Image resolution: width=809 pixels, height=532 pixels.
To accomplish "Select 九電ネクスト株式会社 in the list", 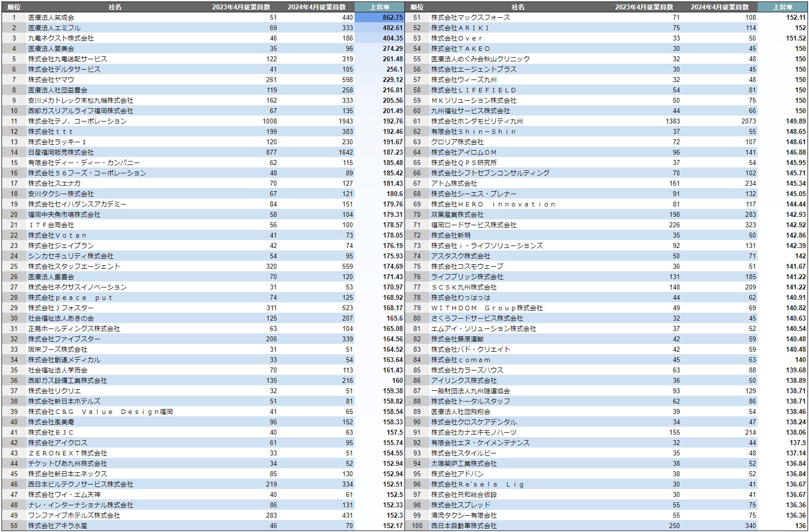I will click(61, 38).
